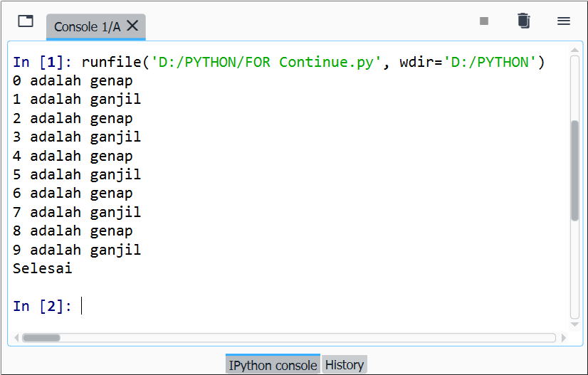
Task: Click the vertical scrollbar down arrow
Action: point(574,324)
